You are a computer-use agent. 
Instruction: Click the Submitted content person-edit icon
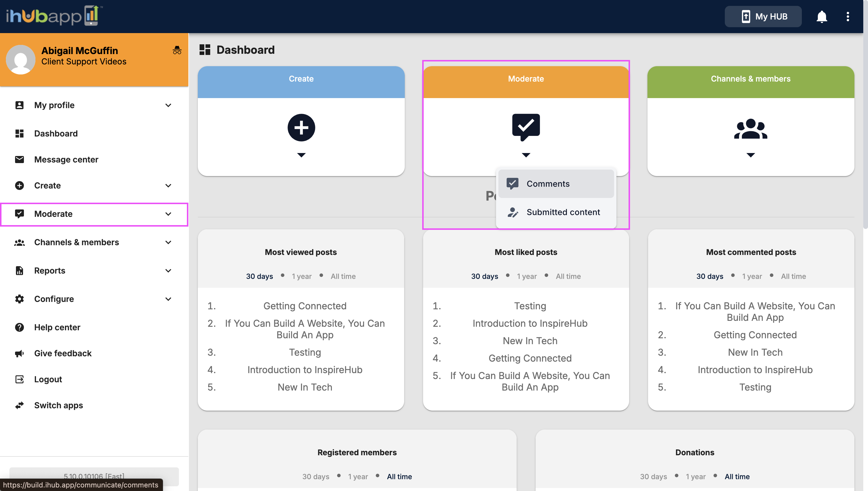(x=513, y=212)
